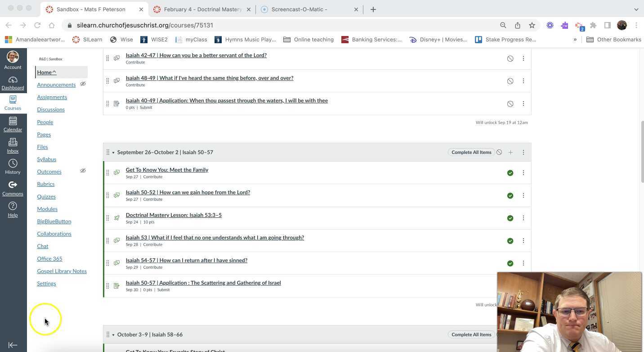
Task: Click the green completion checkmark next to Isaiah 50-52
Action: coord(510,195)
